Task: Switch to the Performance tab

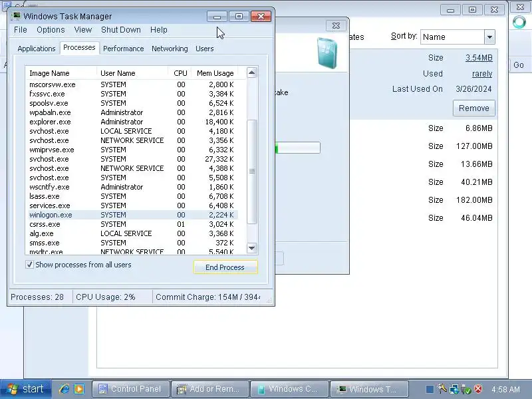Action: tap(124, 49)
